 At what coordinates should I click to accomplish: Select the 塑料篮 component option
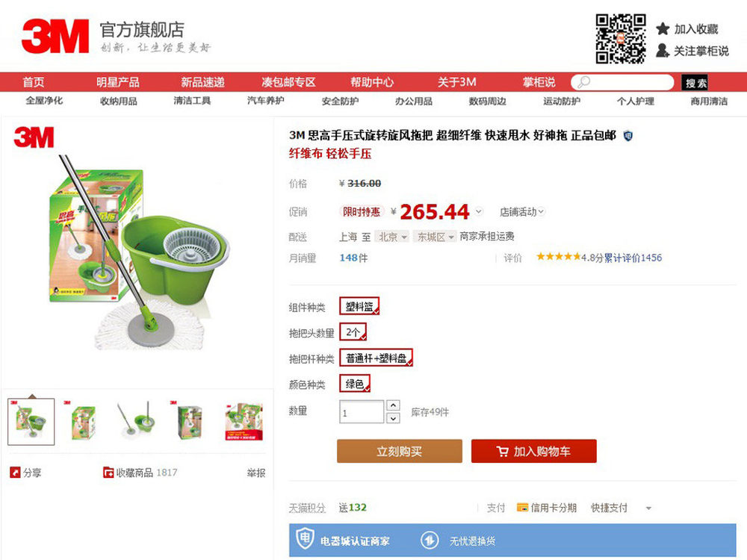point(359,306)
